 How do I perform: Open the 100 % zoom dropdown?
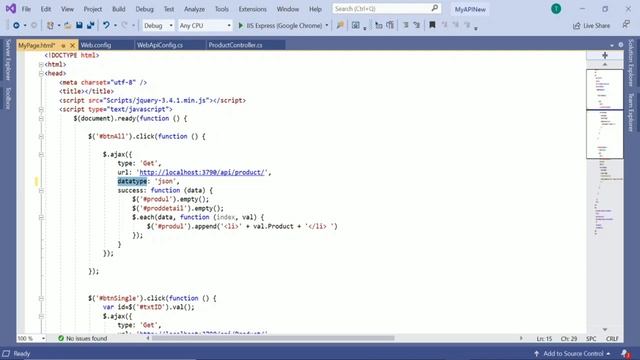click(x=31, y=338)
